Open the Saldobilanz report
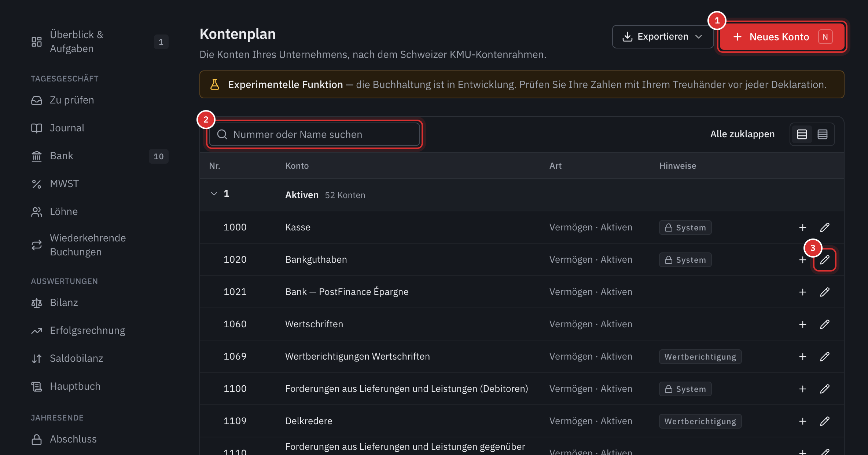This screenshot has height=455, width=868. point(100,358)
